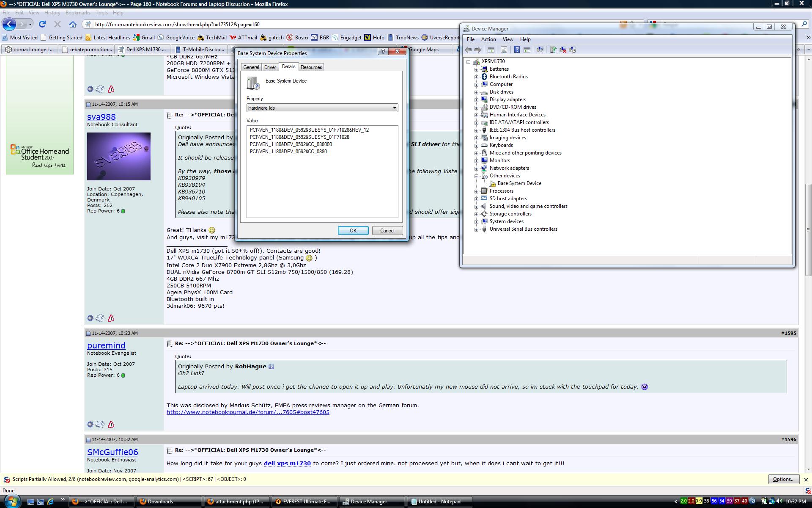Screen dimensions: 812x508
Task: Select hardware ID ending CC_0880
Action: pyautogui.click(x=288, y=152)
